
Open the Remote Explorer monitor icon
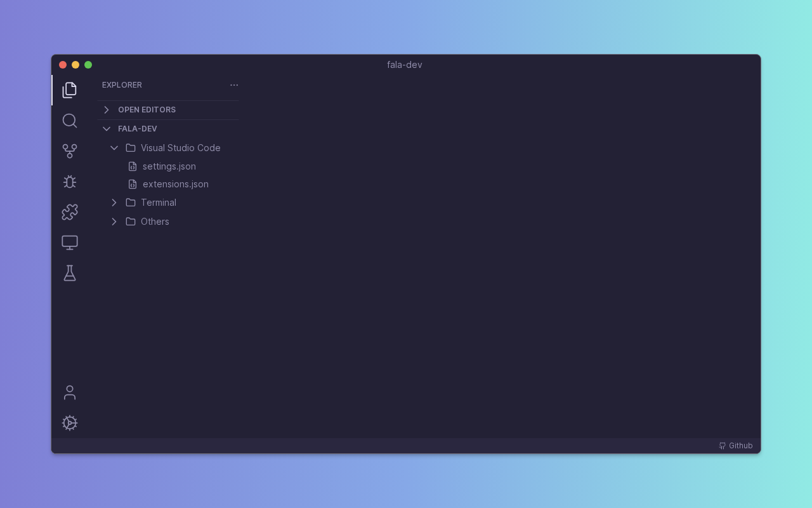pyautogui.click(x=70, y=243)
